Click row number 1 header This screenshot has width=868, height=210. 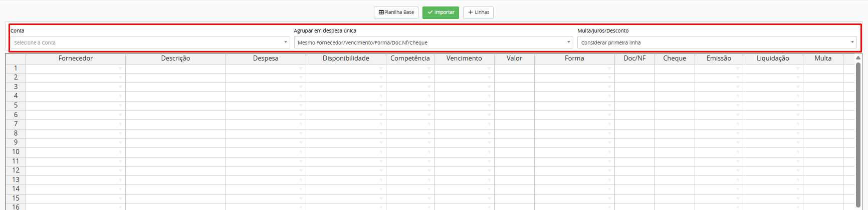pyautogui.click(x=16, y=68)
